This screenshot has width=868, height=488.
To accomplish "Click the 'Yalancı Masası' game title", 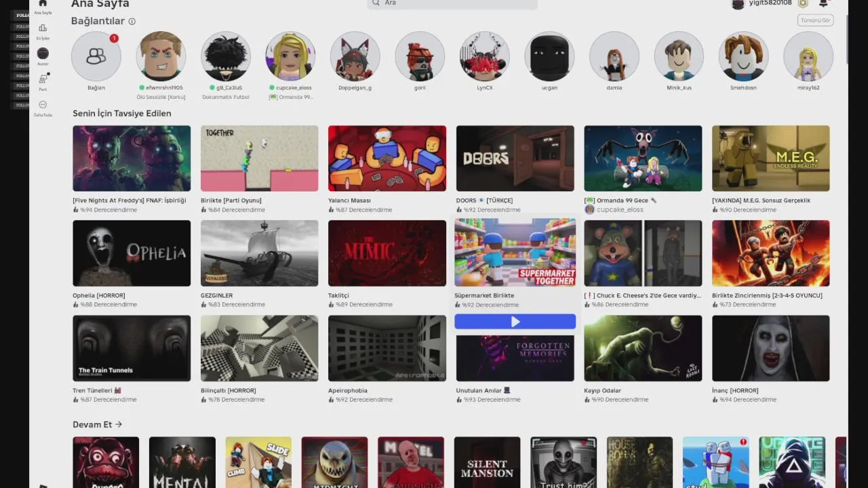I will click(x=349, y=201).
